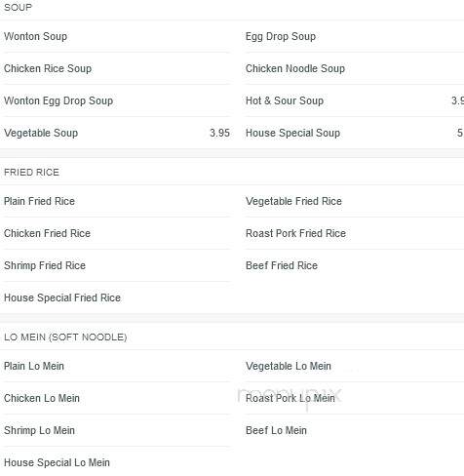Open the Beef Fried Rice item
Viewport: 464px width, 476px height.
(282, 265)
